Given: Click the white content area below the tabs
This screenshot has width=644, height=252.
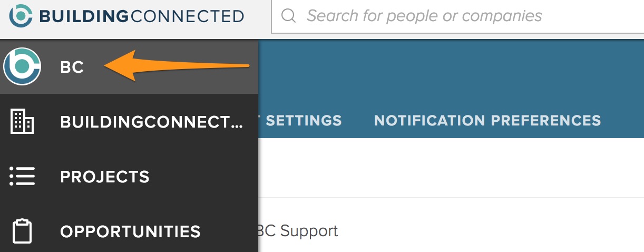Looking at the screenshot, I should point(448,169).
